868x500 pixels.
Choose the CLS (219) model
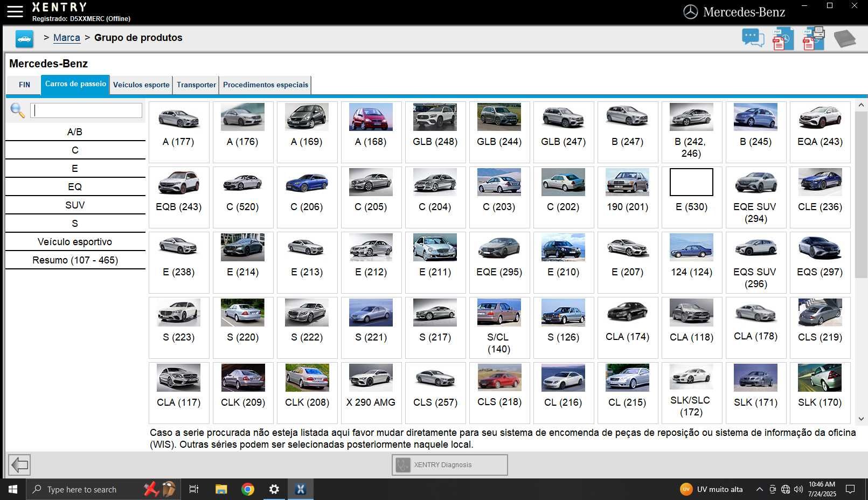(x=820, y=328)
